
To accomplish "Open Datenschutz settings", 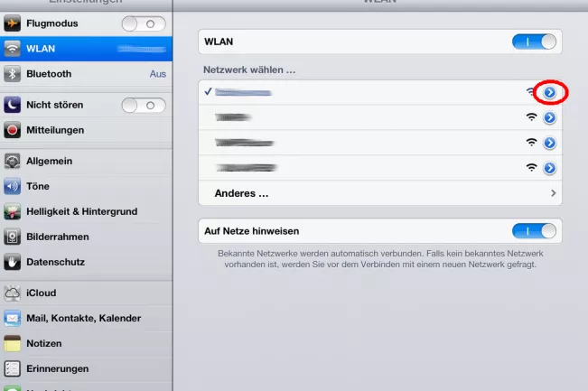I will [x=86, y=262].
